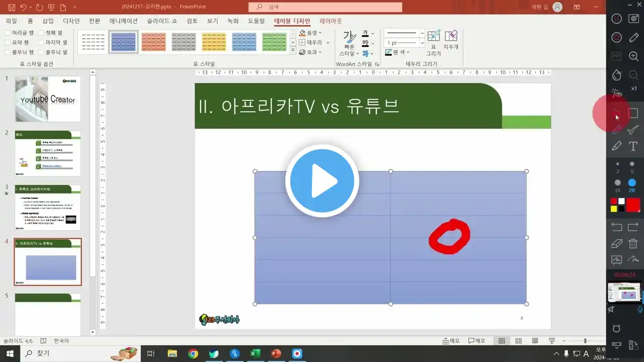The height and width of the screenshot is (362, 644).
Task: Click the large red current color swatch
Action: click(633, 205)
